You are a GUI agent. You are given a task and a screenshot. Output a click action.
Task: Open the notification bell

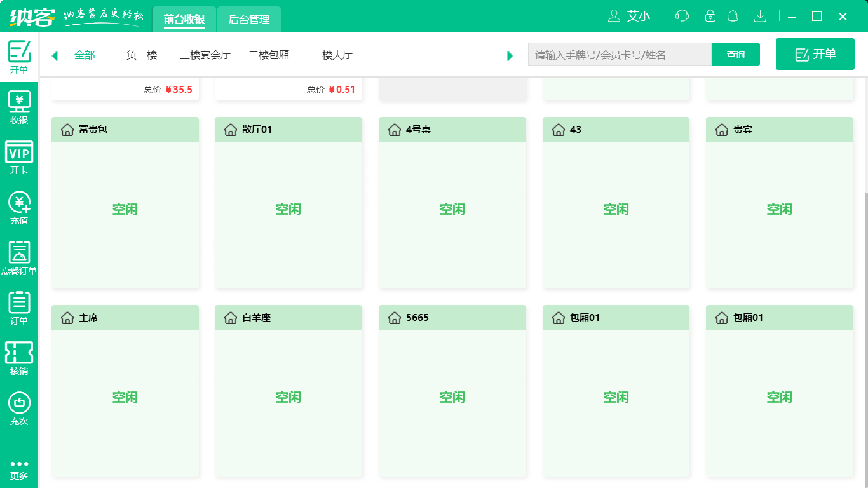click(733, 16)
